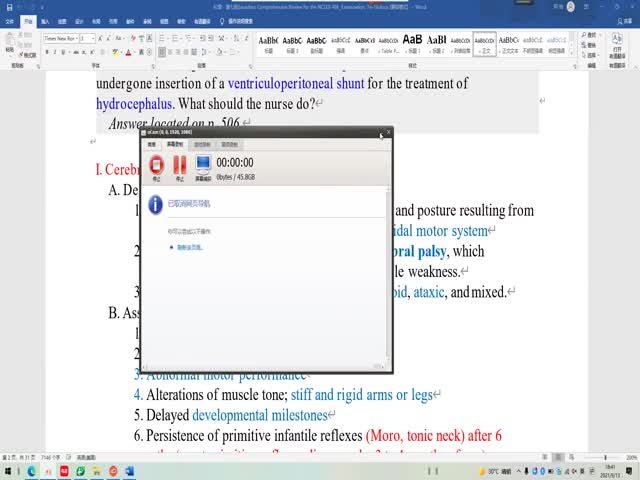Viewport: 640px width, 480px height.
Task: Switch to the second tab in oCam window
Action: pos(175,145)
